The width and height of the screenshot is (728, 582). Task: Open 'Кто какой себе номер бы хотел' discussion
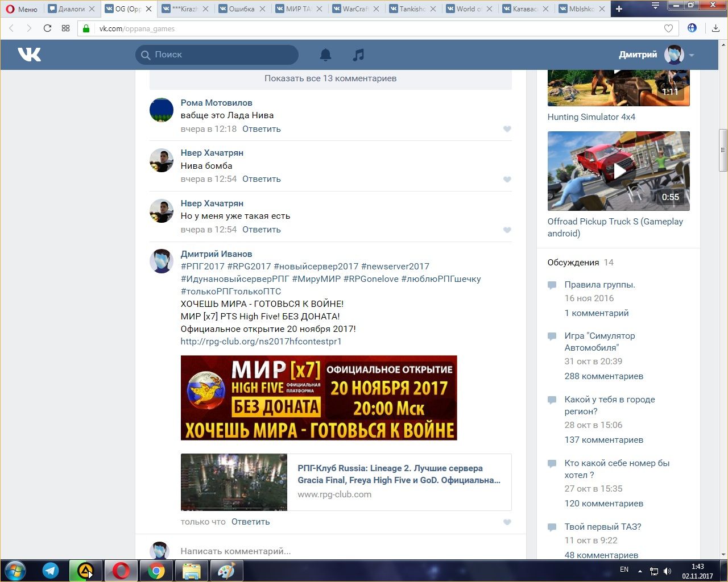coord(617,469)
